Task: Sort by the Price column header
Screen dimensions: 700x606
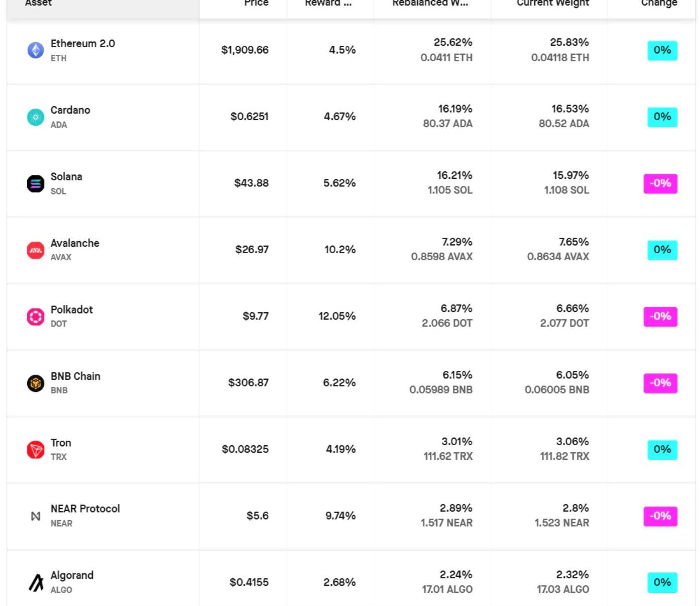Action: (256, 3)
